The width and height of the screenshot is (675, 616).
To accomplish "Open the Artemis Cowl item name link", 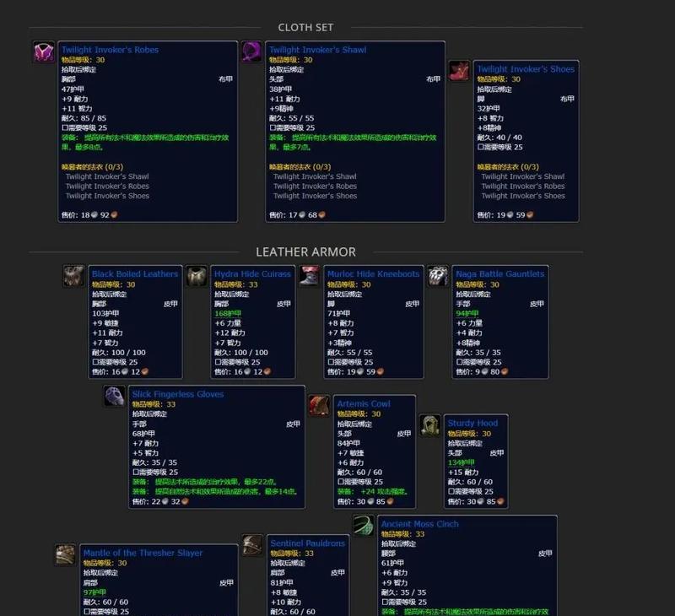I will tap(364, 404).
